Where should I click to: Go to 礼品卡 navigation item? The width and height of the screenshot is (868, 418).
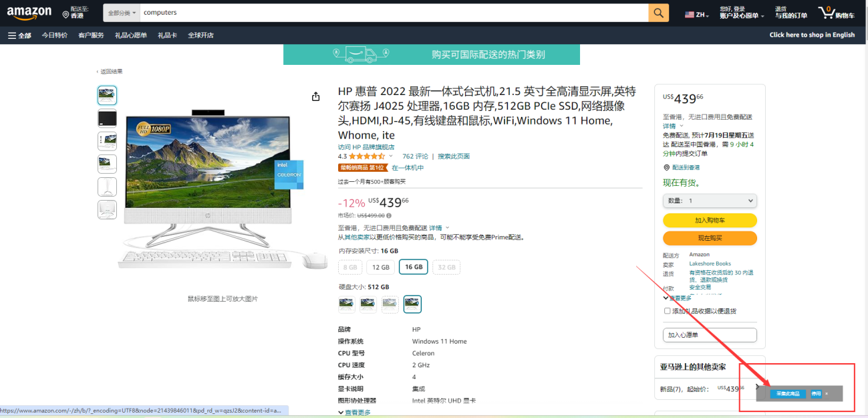(167, 35)
